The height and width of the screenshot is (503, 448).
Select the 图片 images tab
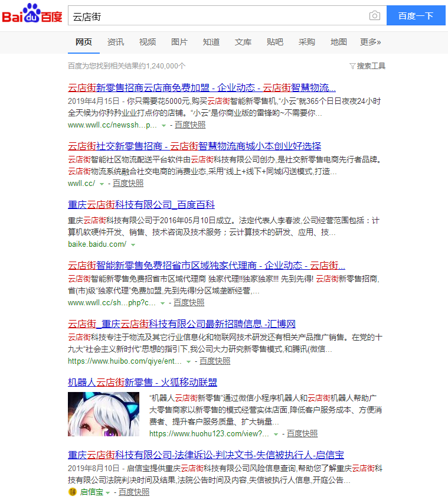[179, 42]
